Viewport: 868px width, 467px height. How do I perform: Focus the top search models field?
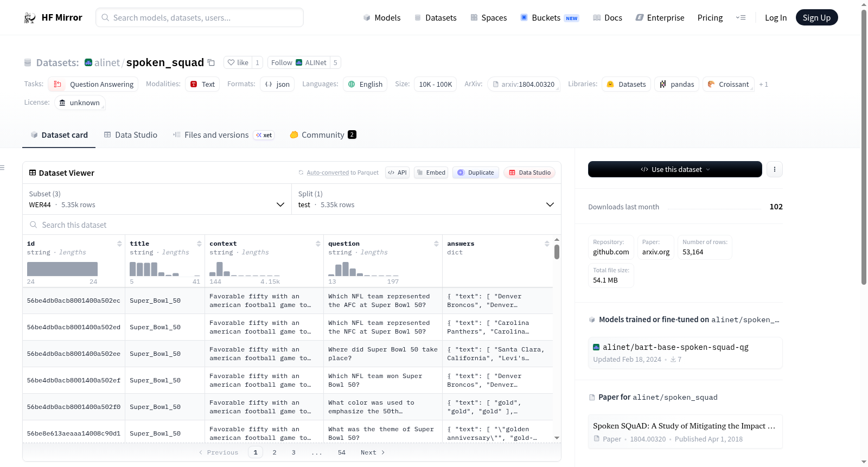click(200, 17)
